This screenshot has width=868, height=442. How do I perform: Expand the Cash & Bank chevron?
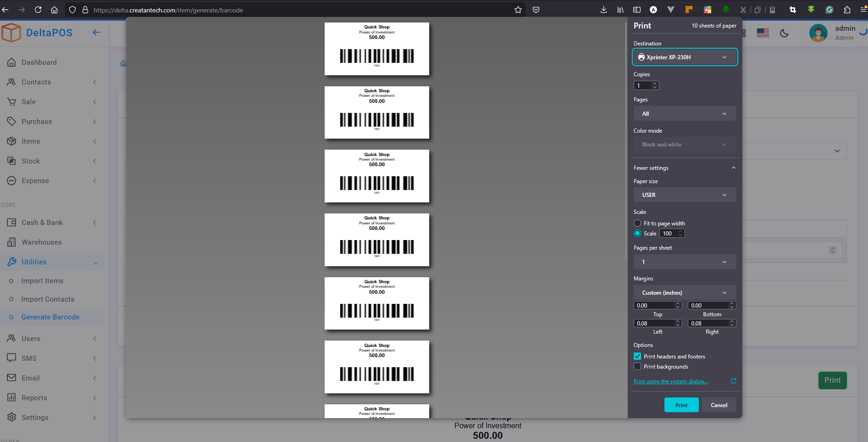click(x=95, y=223)
